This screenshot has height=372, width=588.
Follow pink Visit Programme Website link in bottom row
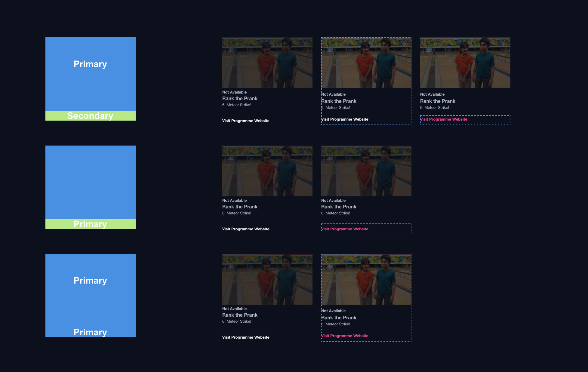point(345,336)
